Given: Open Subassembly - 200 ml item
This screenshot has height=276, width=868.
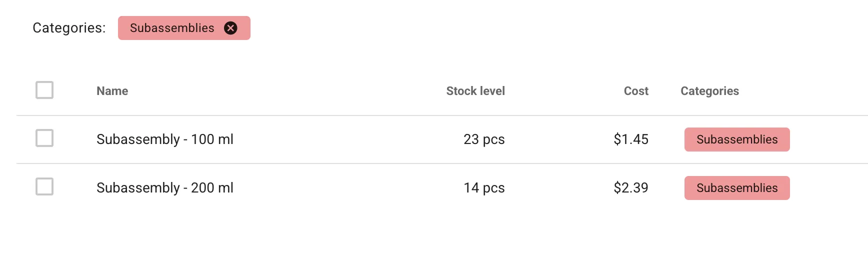Looking at the screenshot, I should coord(164,188).
